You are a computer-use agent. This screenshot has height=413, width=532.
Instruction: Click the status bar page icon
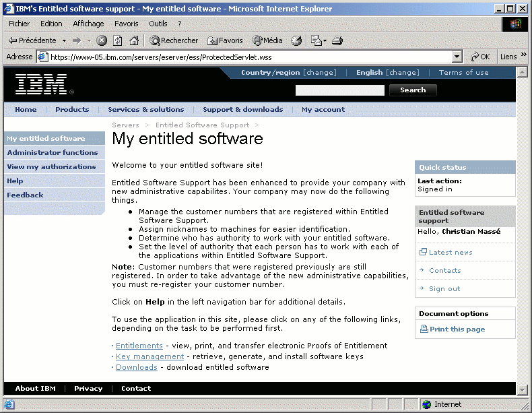[x=9, y=404]
